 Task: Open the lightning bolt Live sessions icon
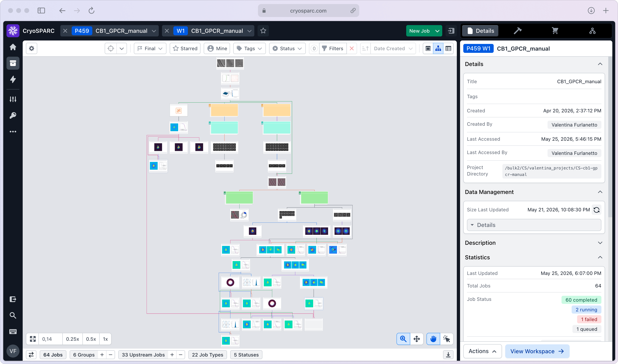[13, 79]
